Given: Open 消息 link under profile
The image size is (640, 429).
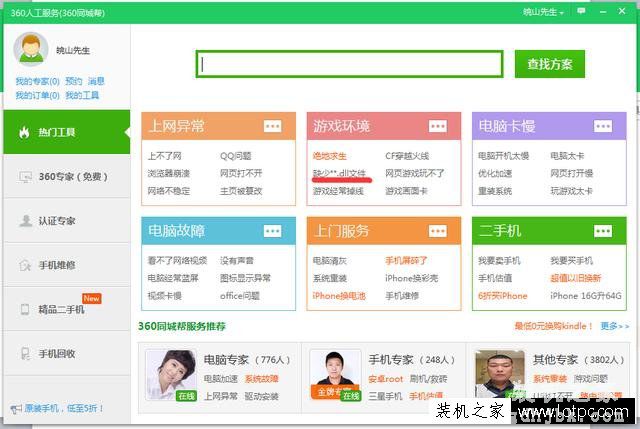Looking at the screenshot, I should point(96,81).
